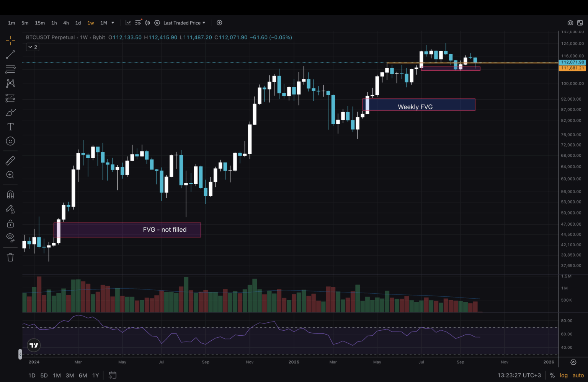Activate the measure ruler tool
Viewport: 588px width, 382px height.
point(10,160)
